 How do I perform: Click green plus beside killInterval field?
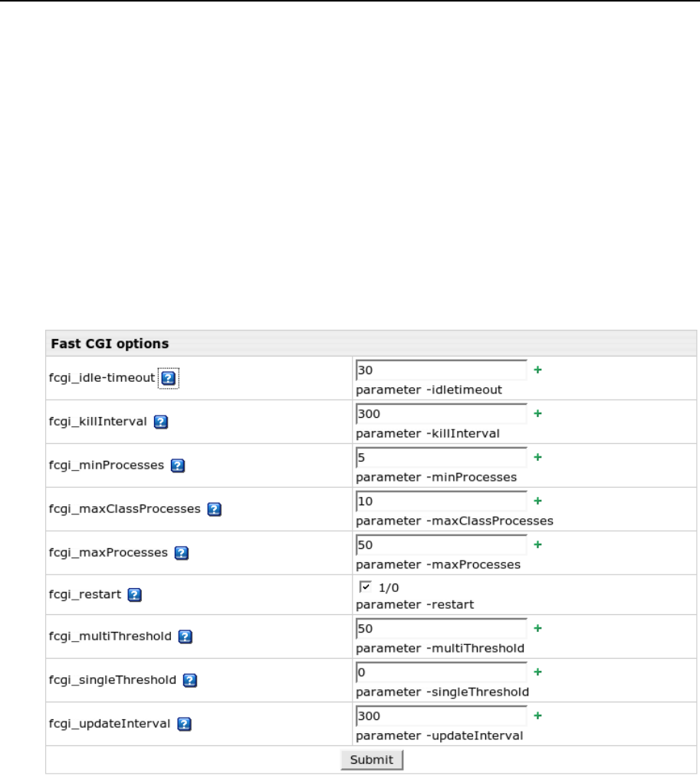[x=537, y=413]
